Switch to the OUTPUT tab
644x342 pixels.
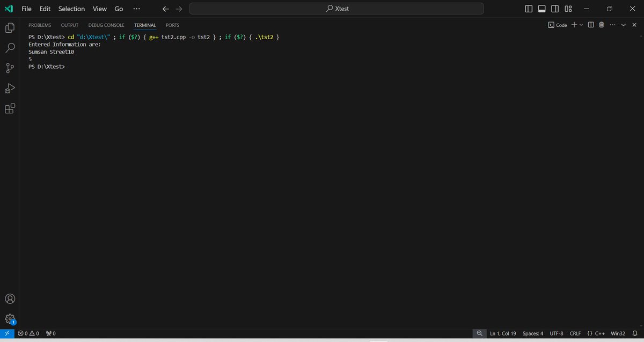point(70,25)
